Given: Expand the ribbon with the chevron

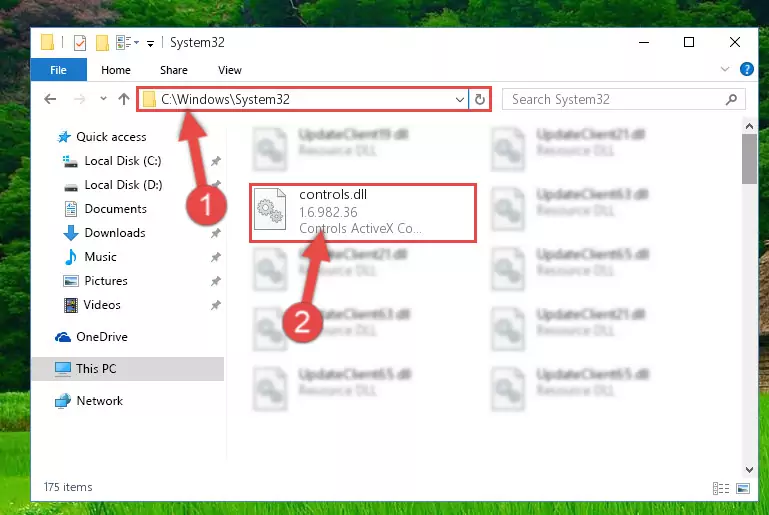Looking at the screenshot, I should point(725,69).
